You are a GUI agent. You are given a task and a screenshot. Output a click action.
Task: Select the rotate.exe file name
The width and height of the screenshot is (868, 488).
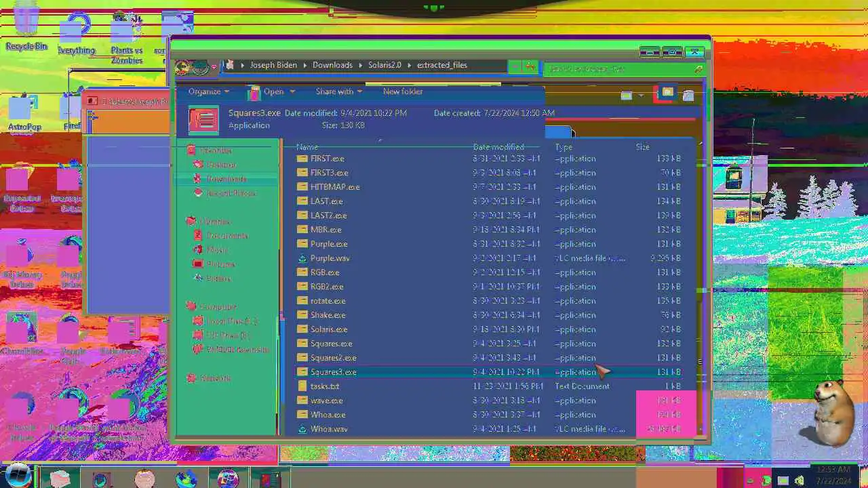point(328,301)
